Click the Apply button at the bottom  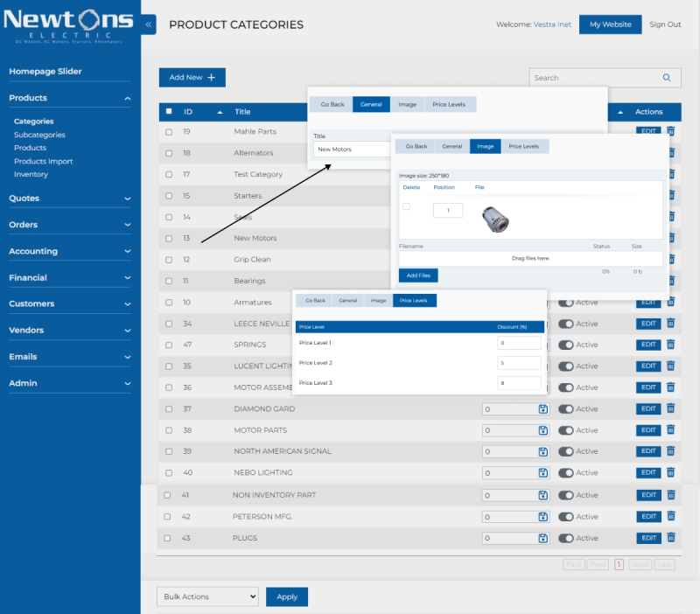[286, 597]
